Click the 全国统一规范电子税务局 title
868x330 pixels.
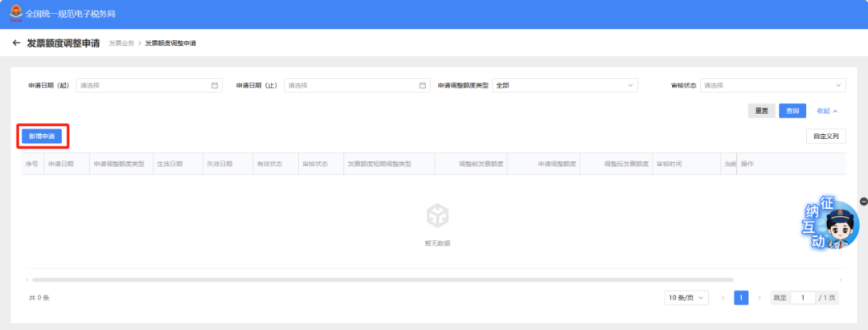tap(70, 14)
